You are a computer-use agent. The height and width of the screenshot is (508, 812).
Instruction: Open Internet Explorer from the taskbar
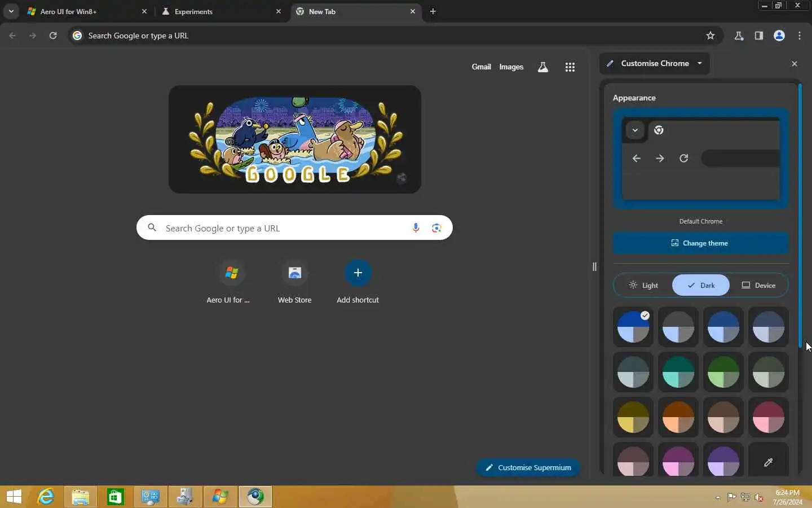(x=46, y=497)
